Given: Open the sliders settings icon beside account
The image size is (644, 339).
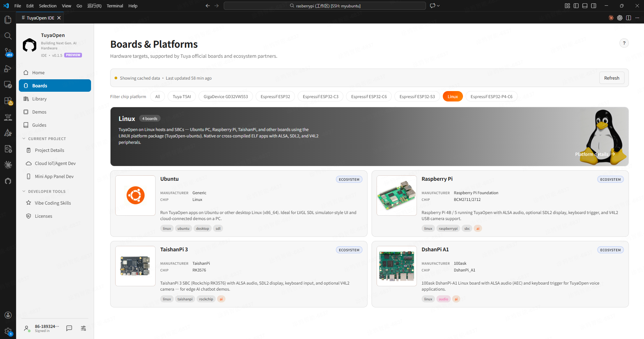Looking at the screenshot, I should (x=83, y=328).
